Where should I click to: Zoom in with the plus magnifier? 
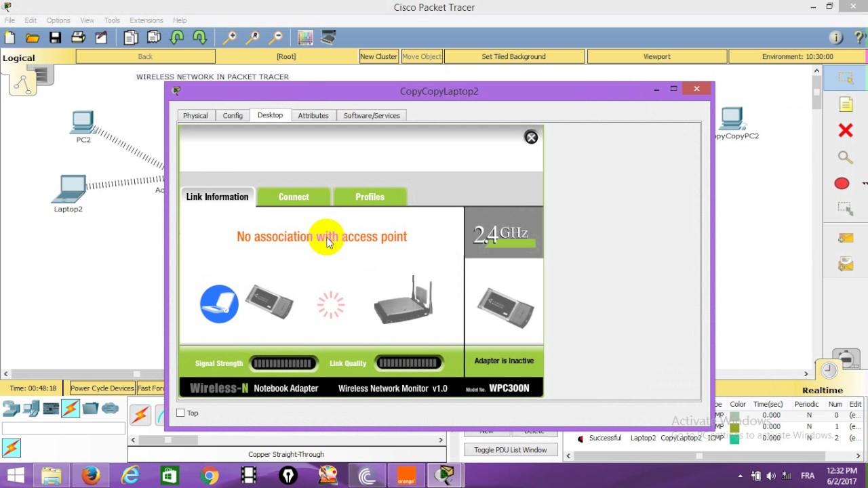point(230,38)
